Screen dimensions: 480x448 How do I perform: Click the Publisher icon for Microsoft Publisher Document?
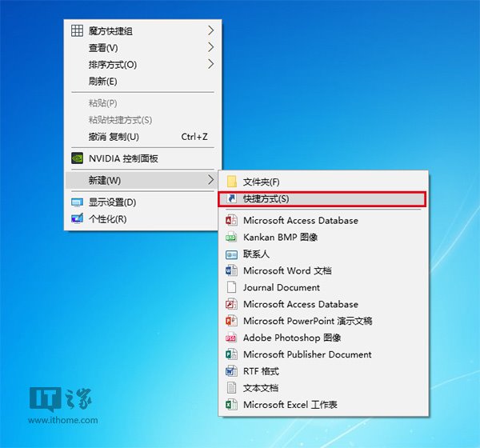tap(231, 354)
